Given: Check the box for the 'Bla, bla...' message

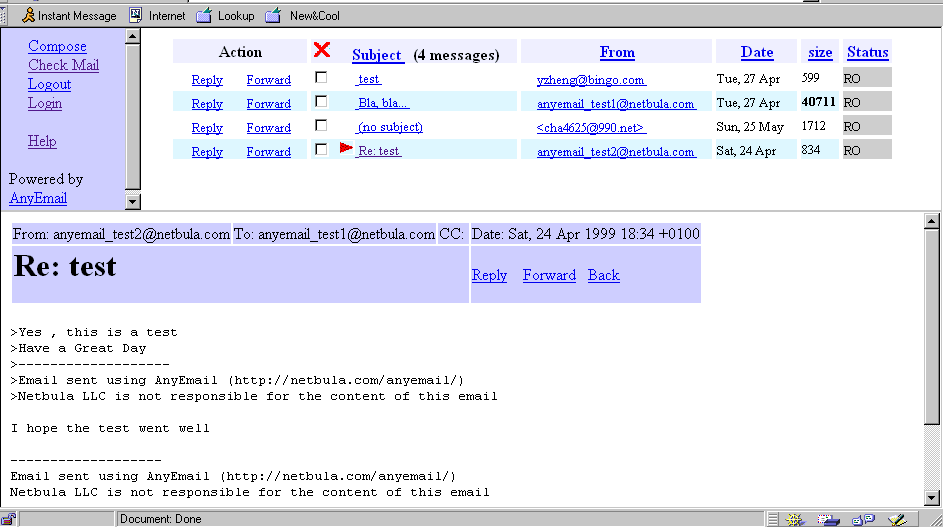Looking at the screenshot, I should pyautogui.click(x=321, y=102).
